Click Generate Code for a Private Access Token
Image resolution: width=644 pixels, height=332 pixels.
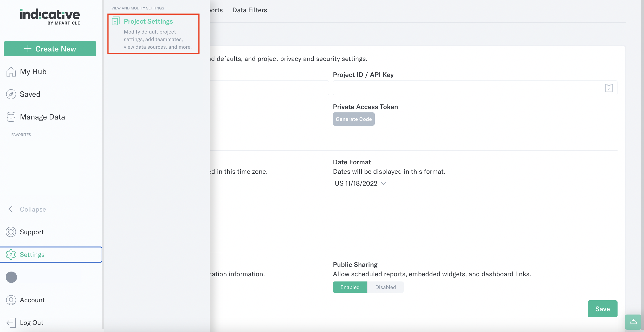pos(353,119)
